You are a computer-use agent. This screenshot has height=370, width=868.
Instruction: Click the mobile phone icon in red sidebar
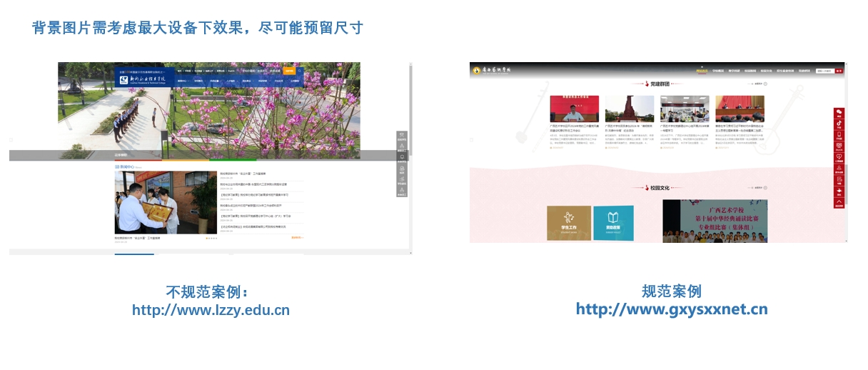(839, 136)
